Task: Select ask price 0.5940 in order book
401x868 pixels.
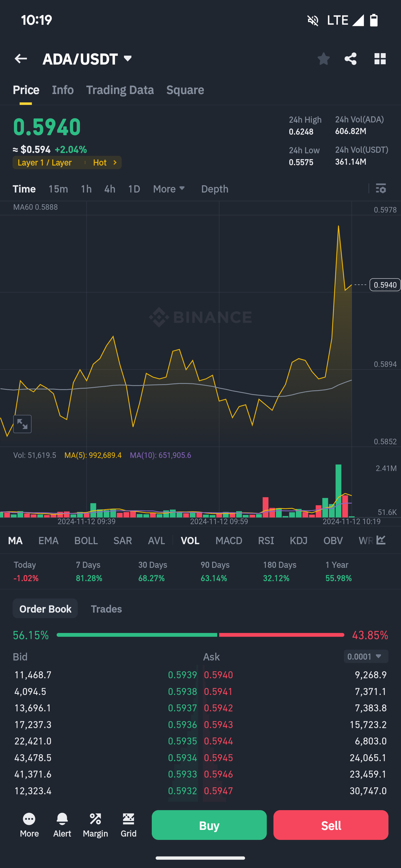Action: click(218, 675)
